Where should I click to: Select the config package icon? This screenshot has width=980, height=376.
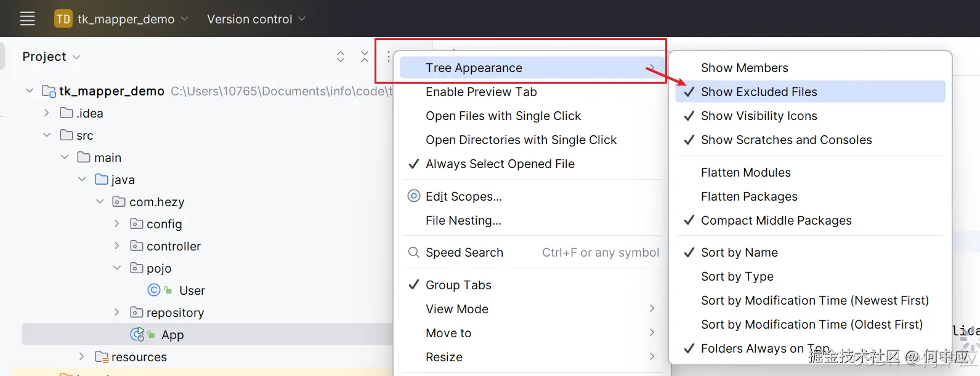(x=137, y=224)
